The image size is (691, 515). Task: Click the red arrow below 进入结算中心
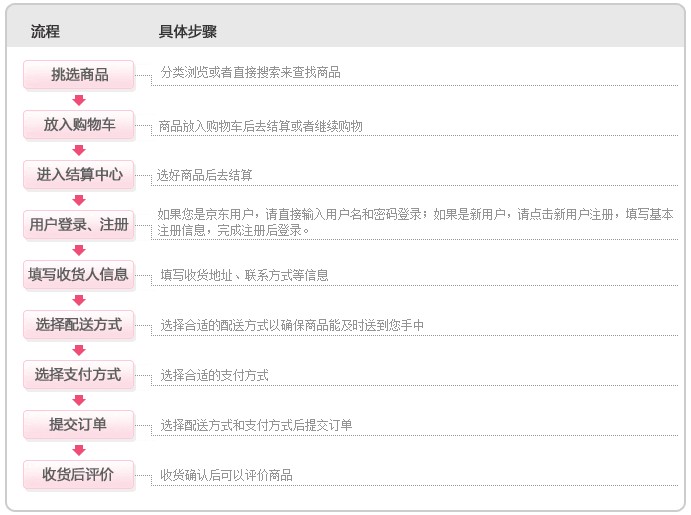click(79, 200)
